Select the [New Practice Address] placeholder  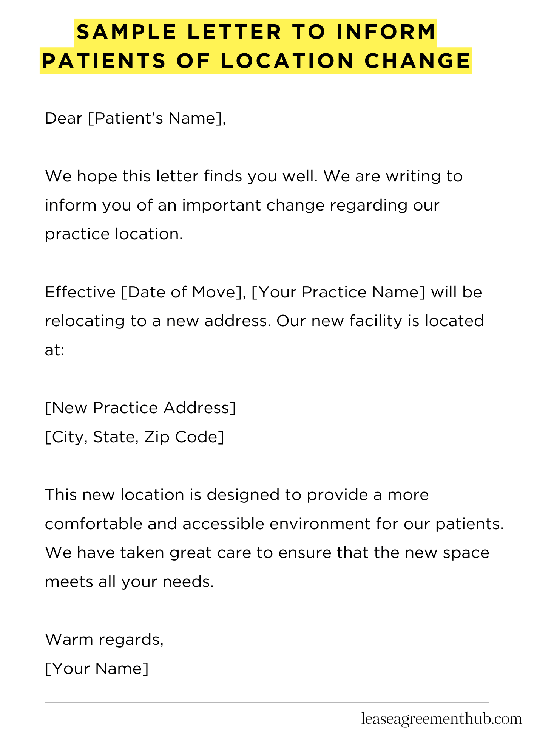point(140,408)
